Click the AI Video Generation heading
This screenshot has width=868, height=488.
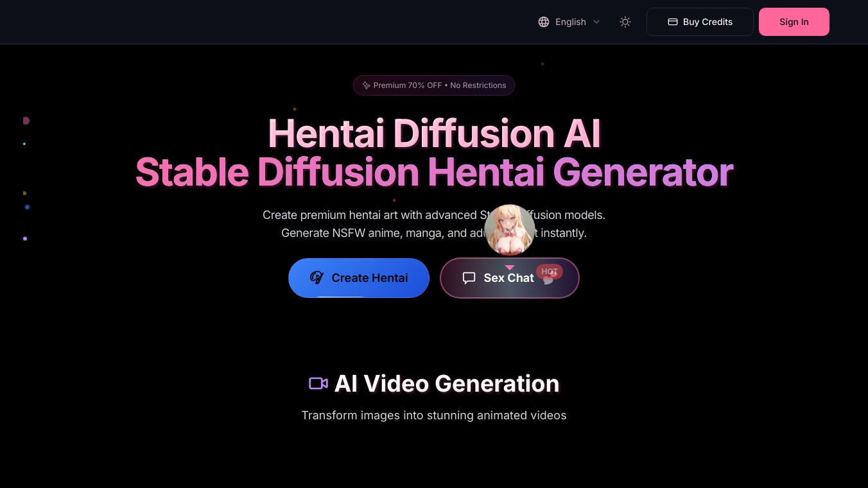tap(447, 383)
